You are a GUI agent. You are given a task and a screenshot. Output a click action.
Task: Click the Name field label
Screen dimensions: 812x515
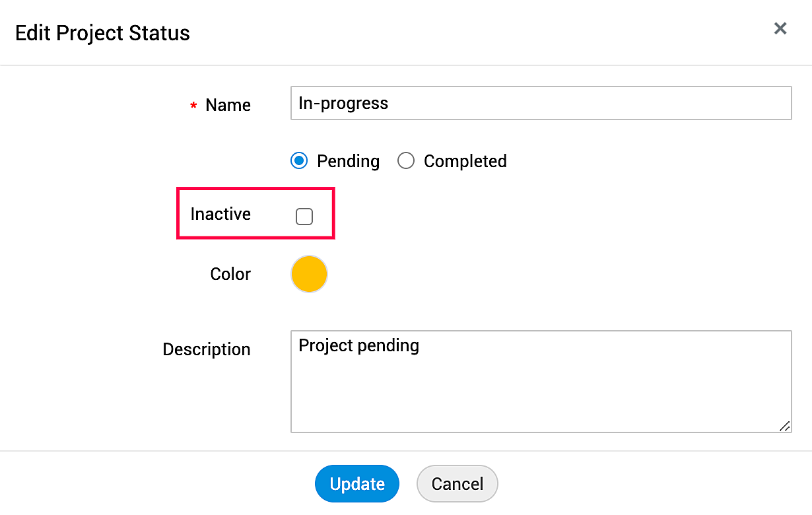228,105
